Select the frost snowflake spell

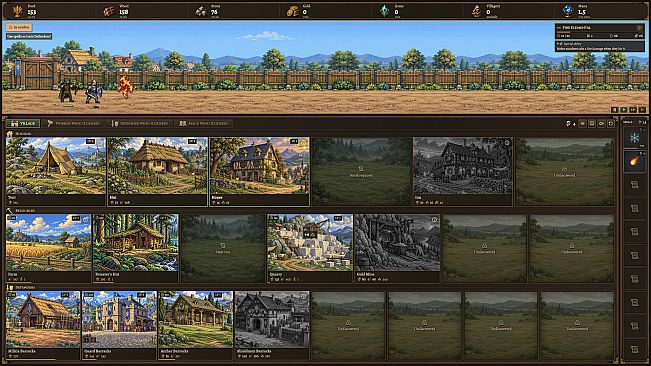(634, 138)
